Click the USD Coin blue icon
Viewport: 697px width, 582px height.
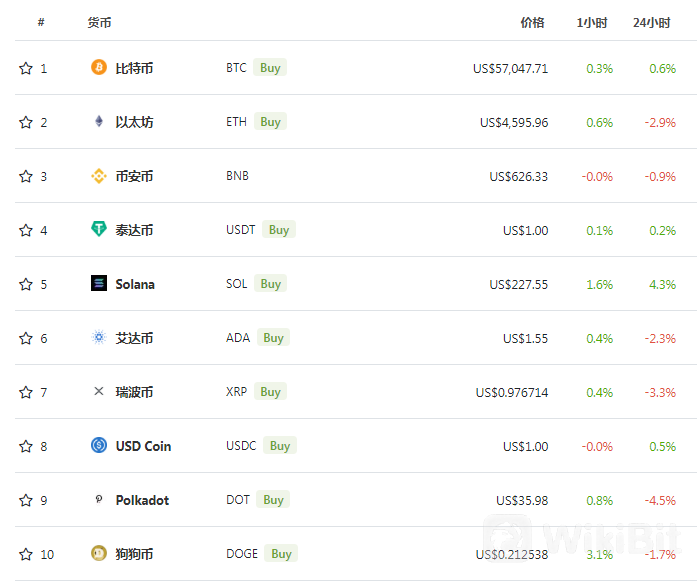pos(99,445)
